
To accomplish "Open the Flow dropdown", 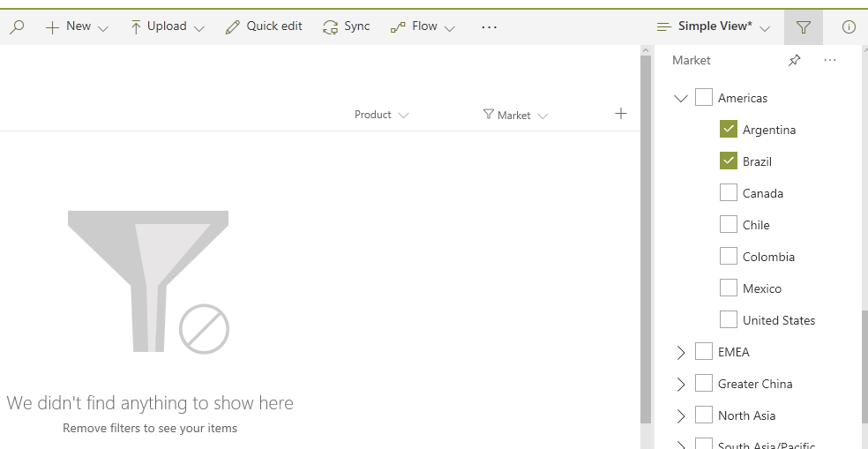I will 423,26.
